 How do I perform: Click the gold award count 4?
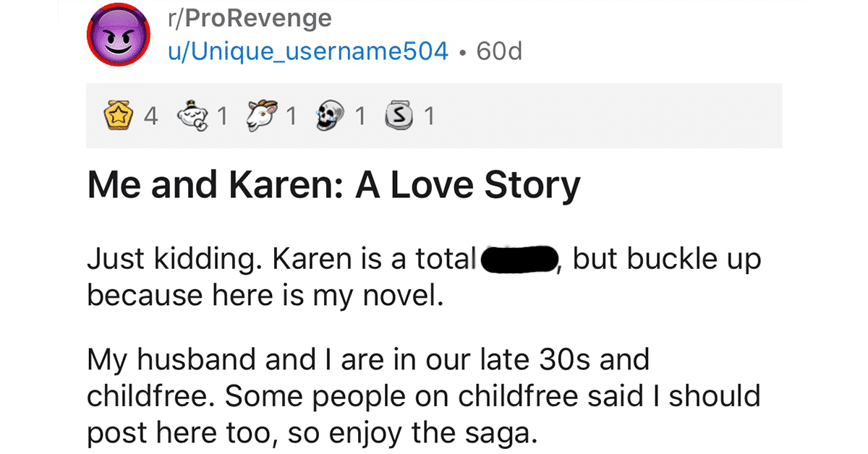(x=151, y=116)
